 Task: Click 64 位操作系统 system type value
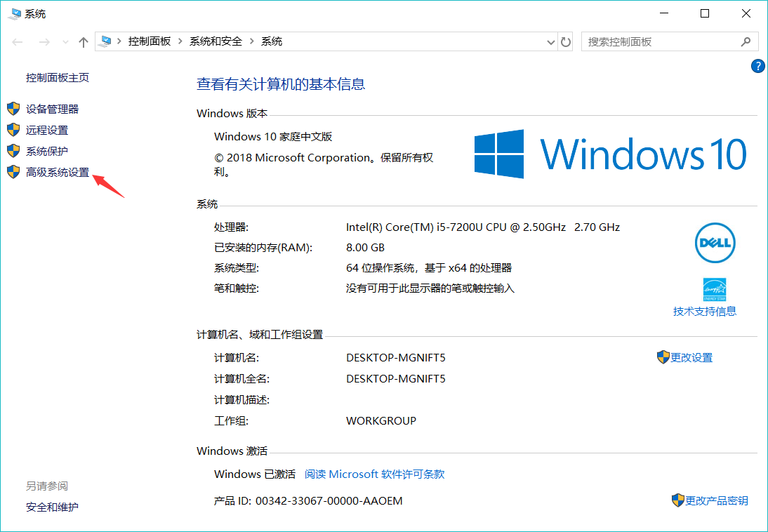(429, 268)
